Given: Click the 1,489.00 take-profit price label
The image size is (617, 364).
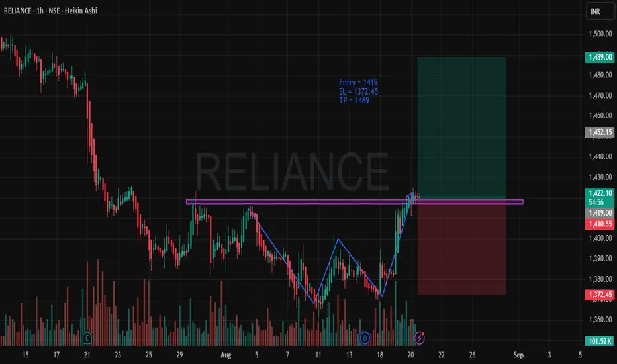Looking at the screenshot, I should 600,57.
